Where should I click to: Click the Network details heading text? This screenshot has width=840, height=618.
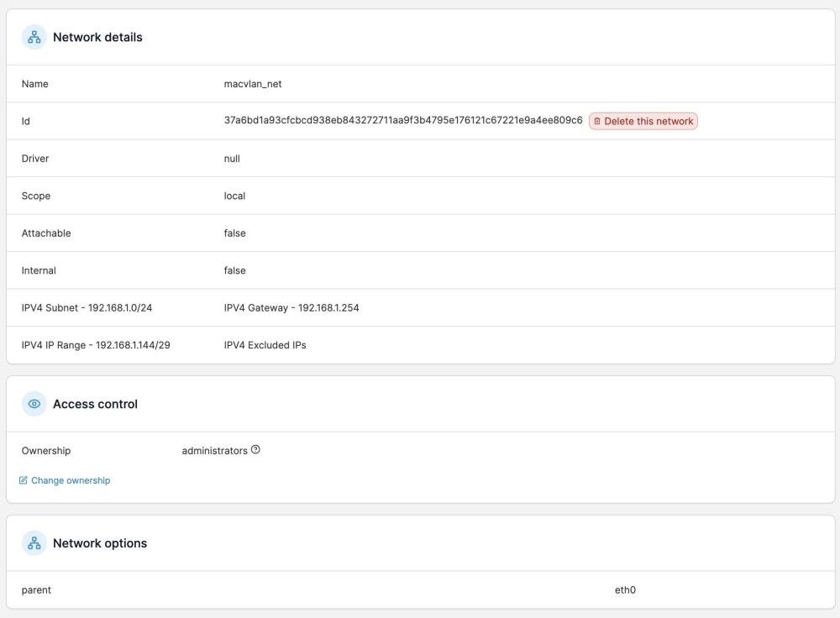tap(97, 37)
